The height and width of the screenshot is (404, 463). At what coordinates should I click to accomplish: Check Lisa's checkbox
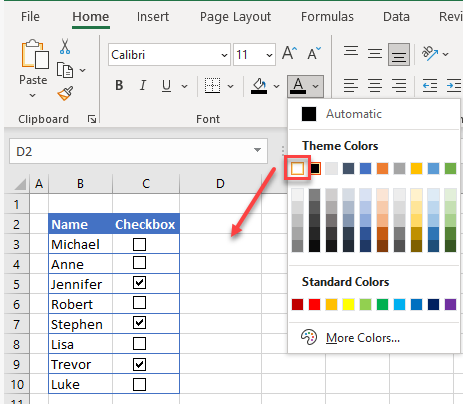point(139,343)
